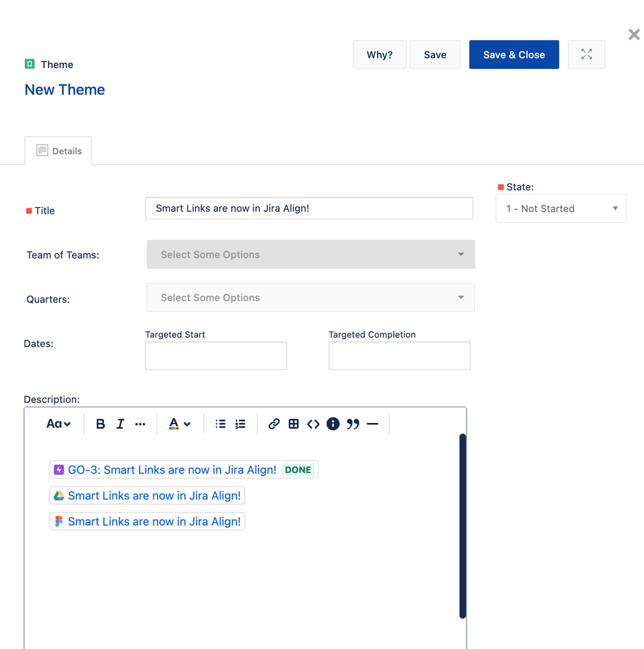This screenshot has height=649, width=644.
Task: Insert an info panel
Action: pyautogui.click(x=333, y=424)
